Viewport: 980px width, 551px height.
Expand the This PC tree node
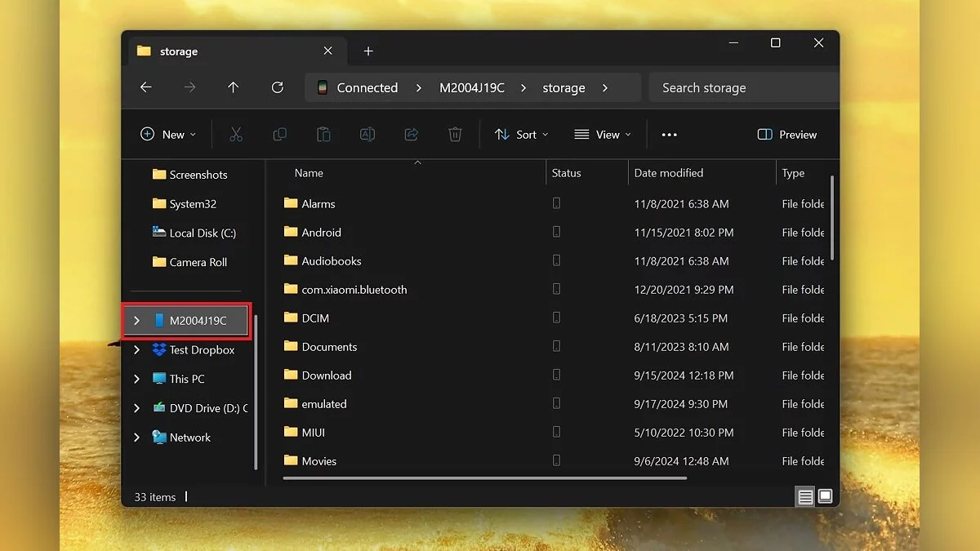pos(136,379)
